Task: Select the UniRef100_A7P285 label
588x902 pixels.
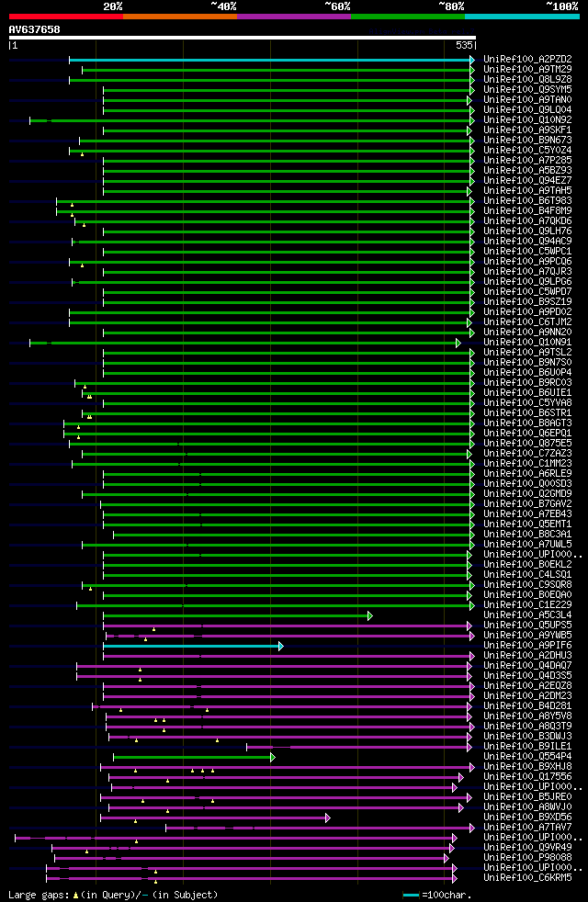Action: click(527, 161)
